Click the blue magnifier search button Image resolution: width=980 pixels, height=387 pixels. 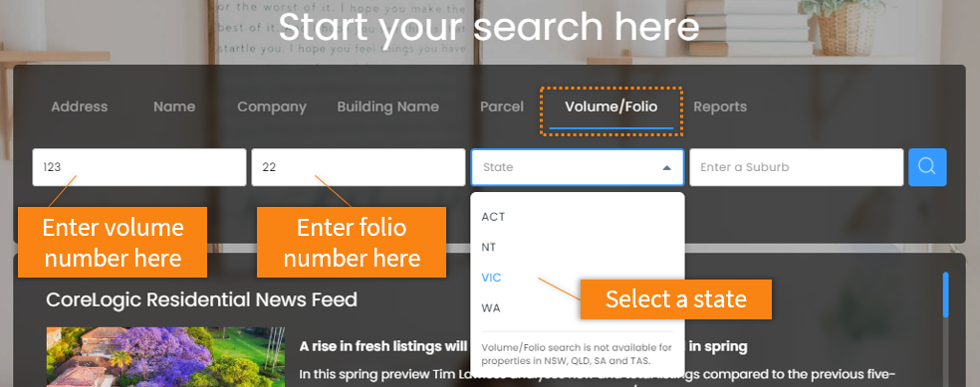(x=927, y=167)
